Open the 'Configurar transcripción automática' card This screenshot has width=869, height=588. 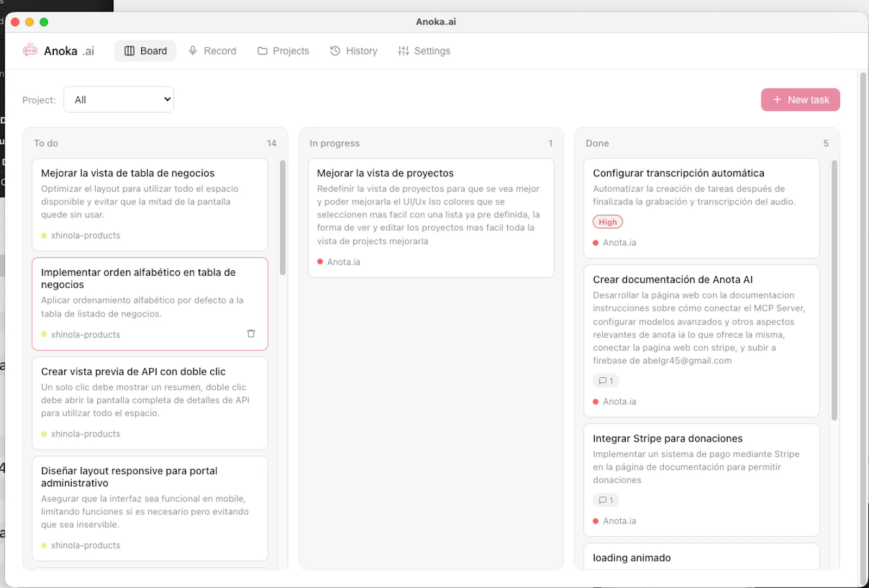(x=701, y=208)
